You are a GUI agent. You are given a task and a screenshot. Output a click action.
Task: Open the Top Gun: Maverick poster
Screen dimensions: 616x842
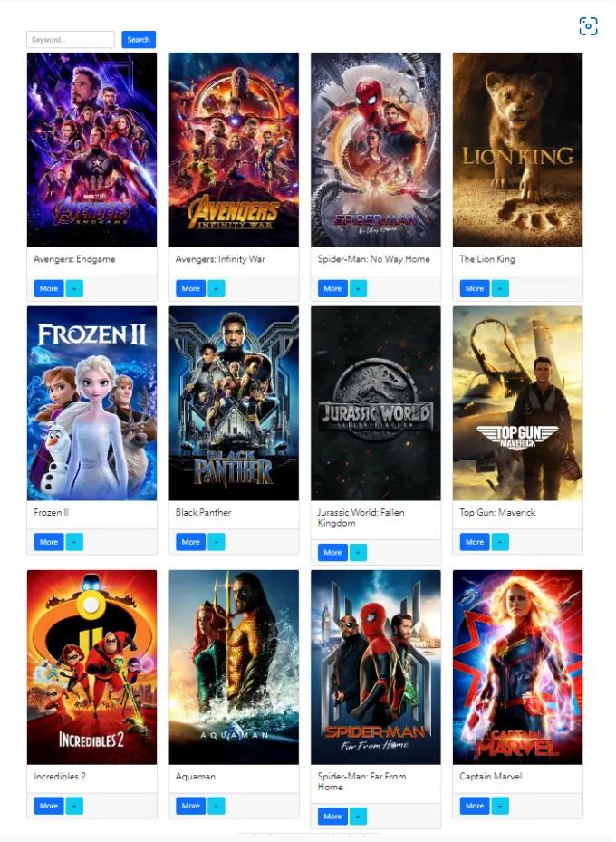click(x=517, y=403)
